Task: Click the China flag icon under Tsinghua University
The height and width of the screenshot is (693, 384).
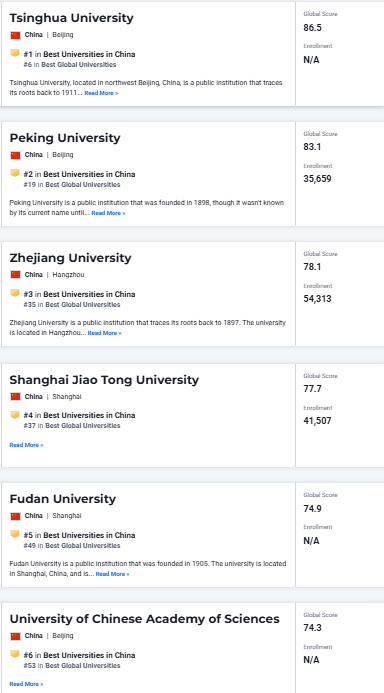Action: tap(15, 35)
